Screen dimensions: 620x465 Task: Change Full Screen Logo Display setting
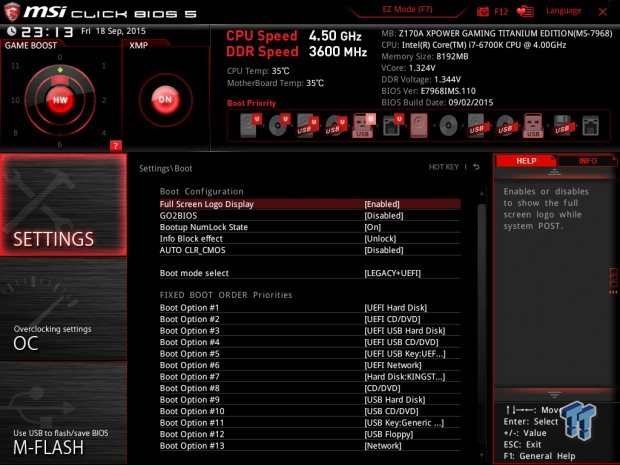[x=310, y=204]
